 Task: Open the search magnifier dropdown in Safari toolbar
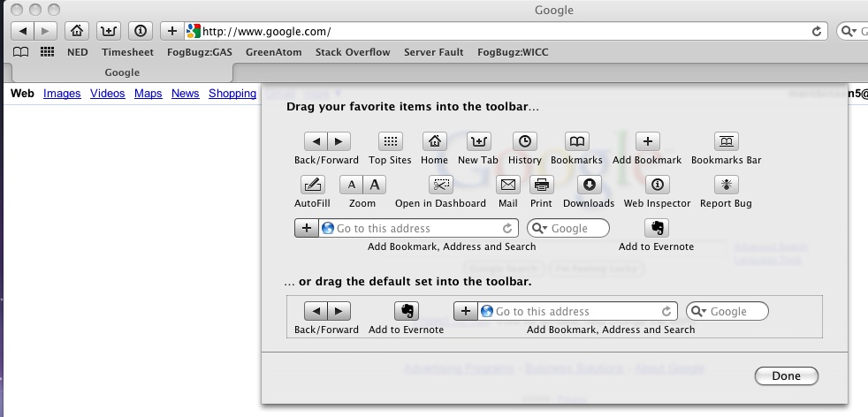click(x=849, y=32)
